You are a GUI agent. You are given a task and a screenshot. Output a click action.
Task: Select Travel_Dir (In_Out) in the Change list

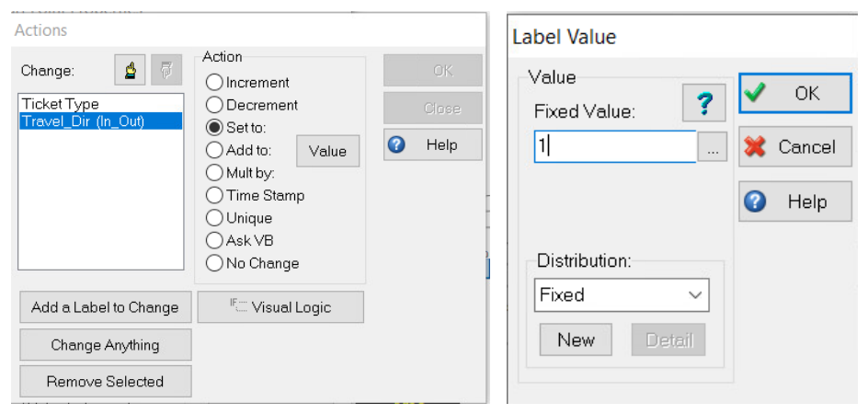click(101, 121)
